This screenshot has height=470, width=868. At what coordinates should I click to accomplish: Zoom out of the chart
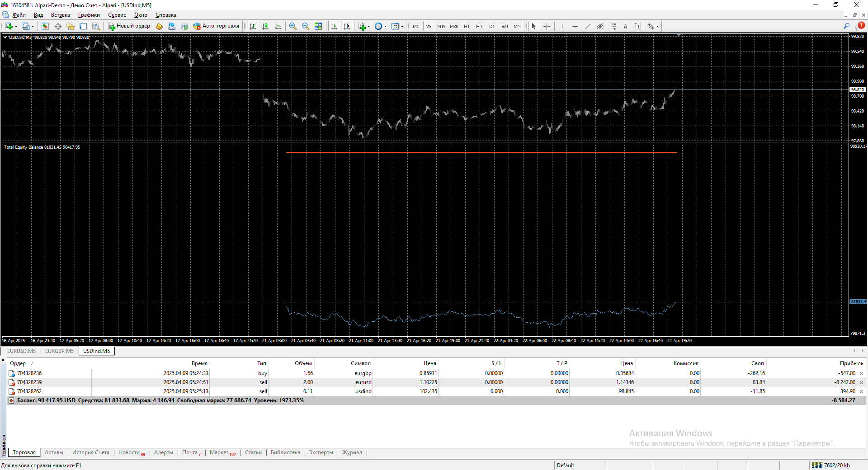tap(306, 26)
